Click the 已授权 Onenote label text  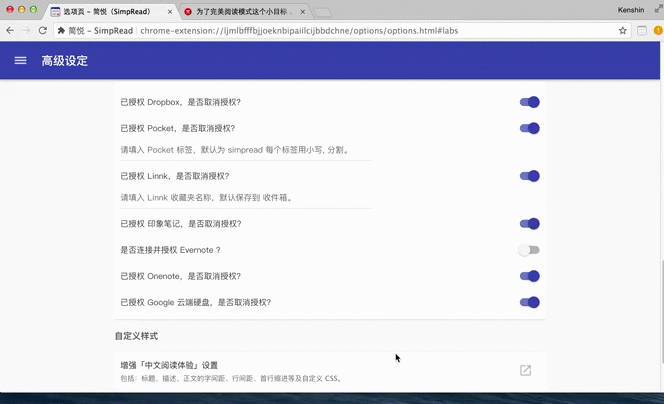[181, 276]
